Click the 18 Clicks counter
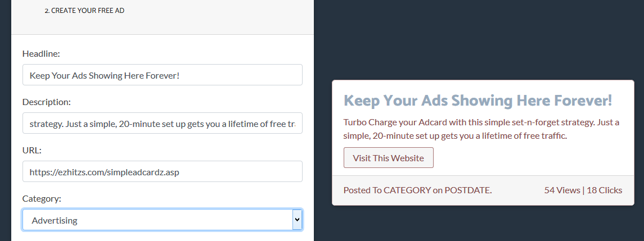Screen dimensions: 644x241 (x=605, y=190)
